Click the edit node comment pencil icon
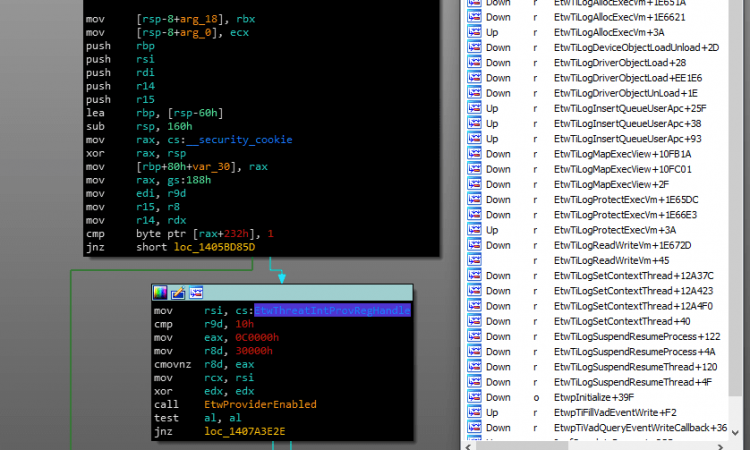The height and width of the screenshot is (450, 750). 177,292
